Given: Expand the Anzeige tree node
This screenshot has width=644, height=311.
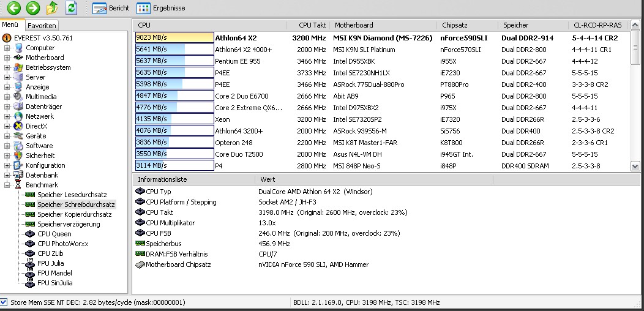Looking at the screenshot, I should pos(7,87).
